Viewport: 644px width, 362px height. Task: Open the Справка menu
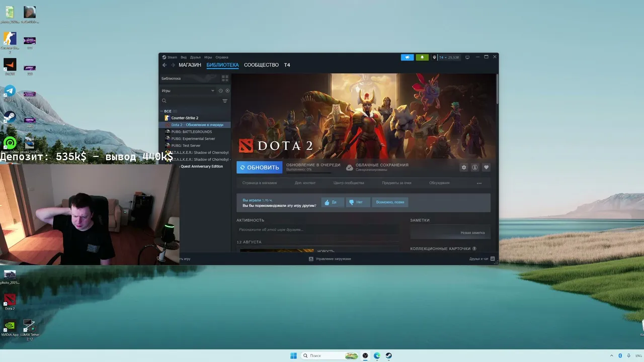click(222, 57)
